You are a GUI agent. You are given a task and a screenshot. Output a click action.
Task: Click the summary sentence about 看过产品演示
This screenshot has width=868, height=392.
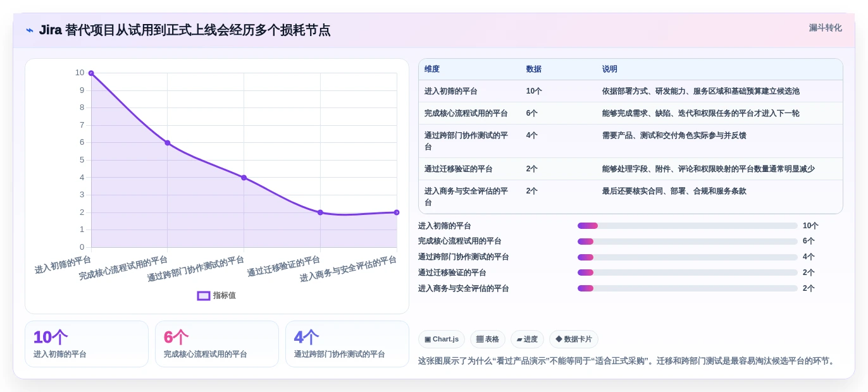click(x=628, y=361)
